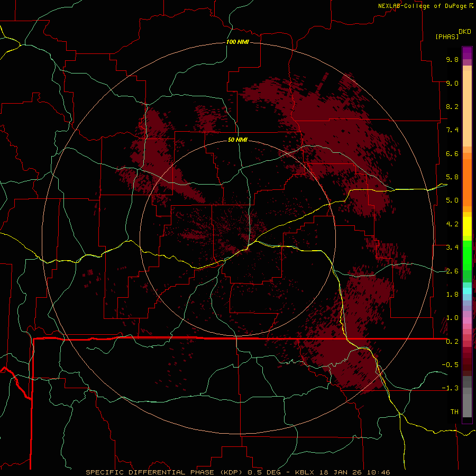Click the TH label on the color scale
The width and height of the screenshot is (476, 476).
pos(454,412)
